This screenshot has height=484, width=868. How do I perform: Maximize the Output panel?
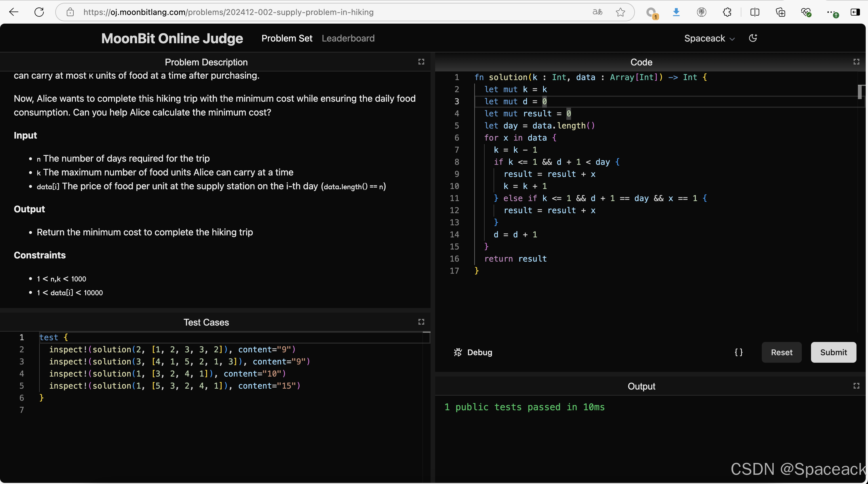(x=856, y=385)
